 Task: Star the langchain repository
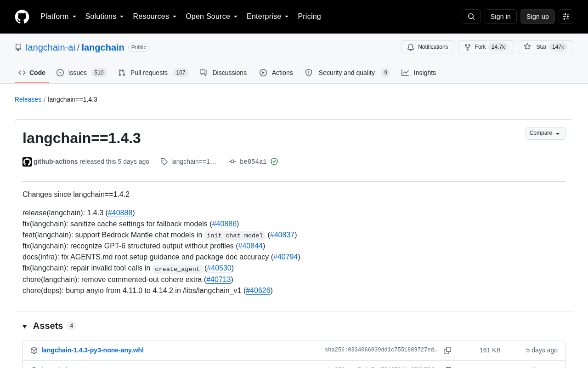(545, 47)
